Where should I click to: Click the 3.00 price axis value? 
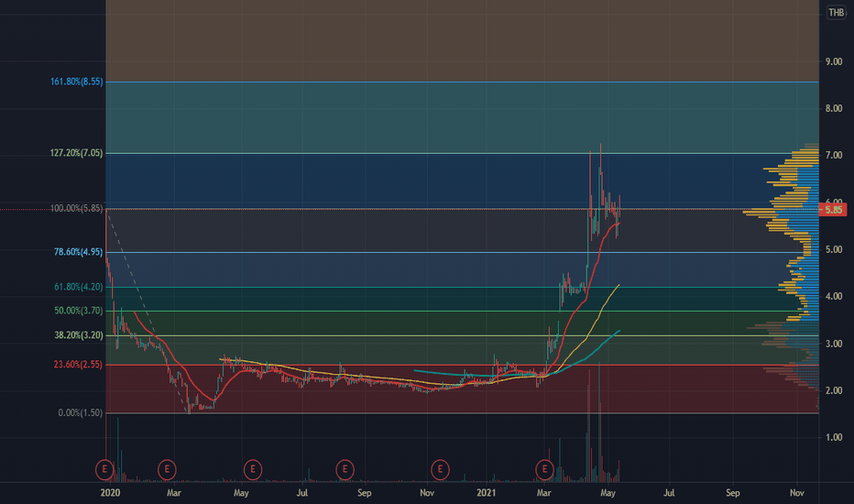pos(834,344)
